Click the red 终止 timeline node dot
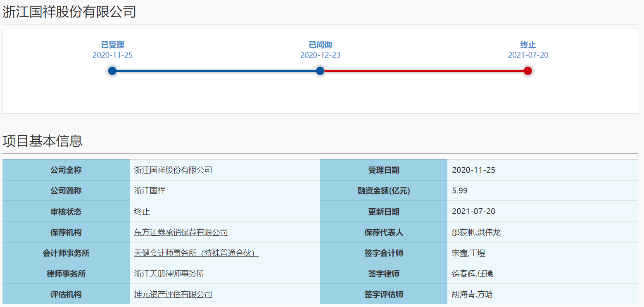 pos(528,71)
